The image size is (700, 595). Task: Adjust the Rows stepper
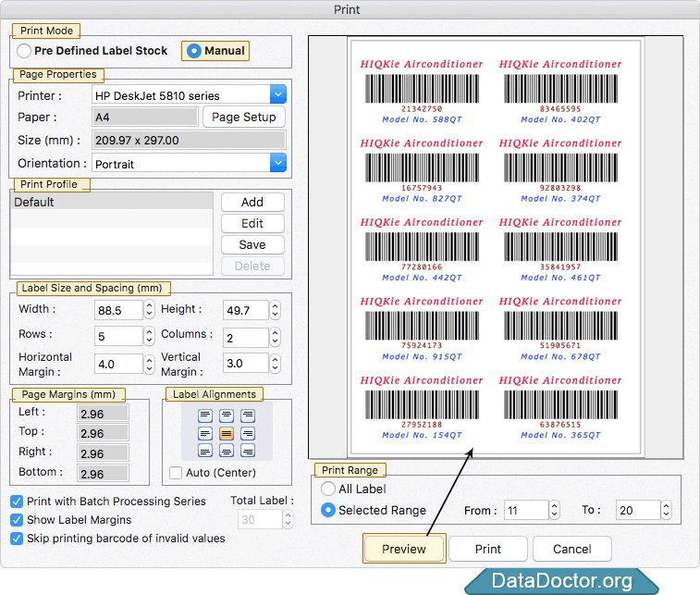[x=150, y=336]
